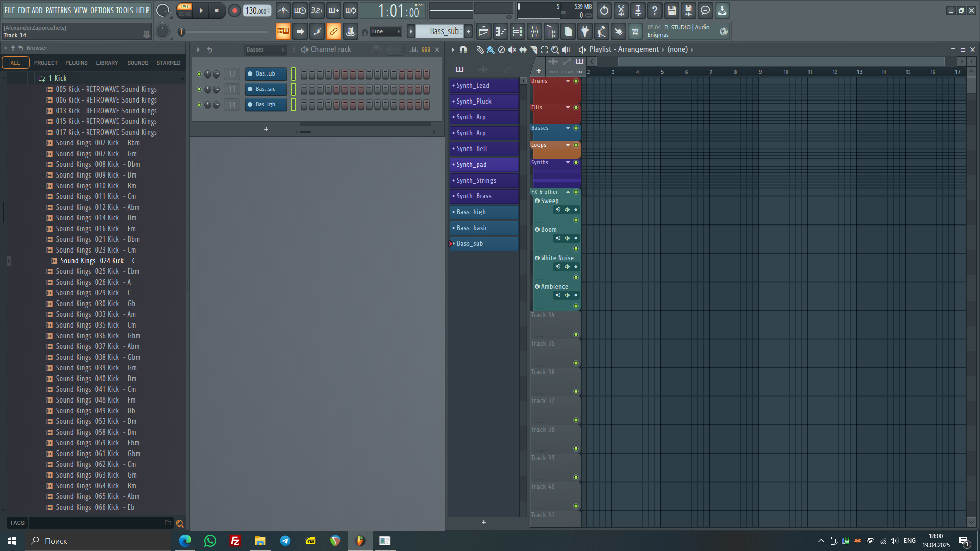Viewport: 980px width, 551px height.
Task: Open the shopping cart content library icon
Action: point(635,32)
